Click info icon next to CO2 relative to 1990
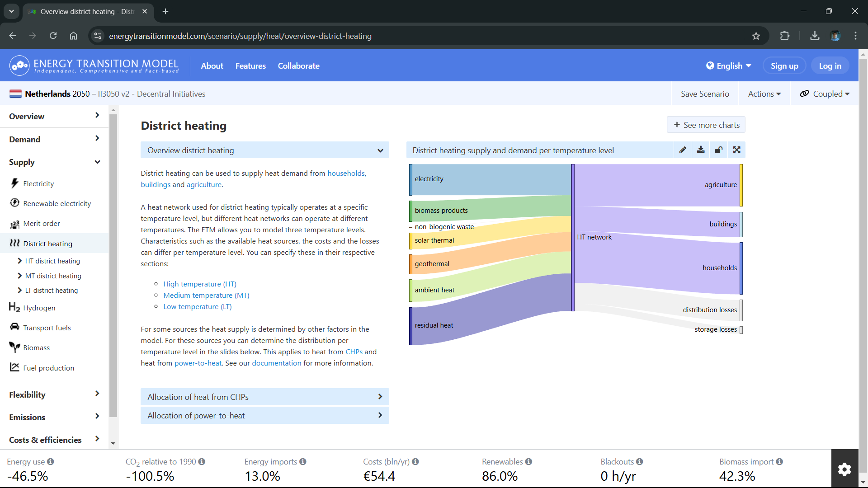Screen dimensions: 868x488 (x=202, y=462)
